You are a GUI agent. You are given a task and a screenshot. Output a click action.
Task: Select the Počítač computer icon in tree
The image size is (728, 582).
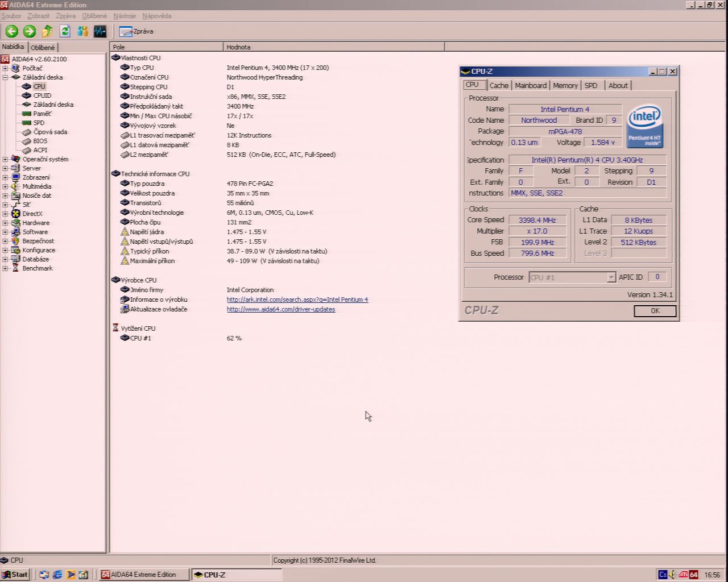click(x=15, y=68)
